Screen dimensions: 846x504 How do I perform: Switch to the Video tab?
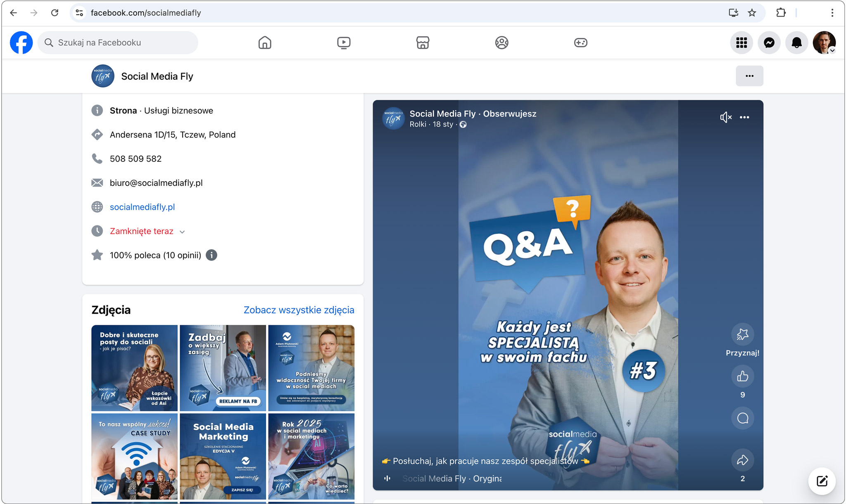344,43
